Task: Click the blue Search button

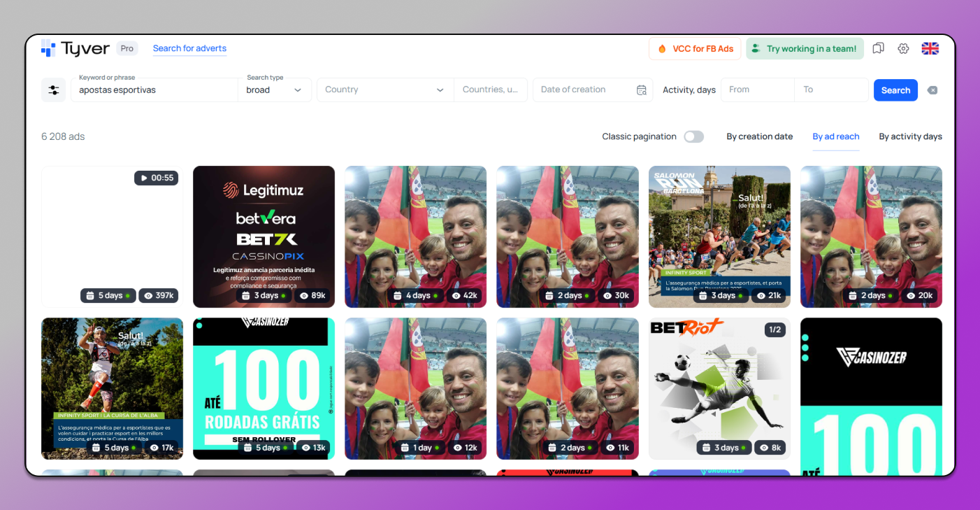Action: click(895, 90)
